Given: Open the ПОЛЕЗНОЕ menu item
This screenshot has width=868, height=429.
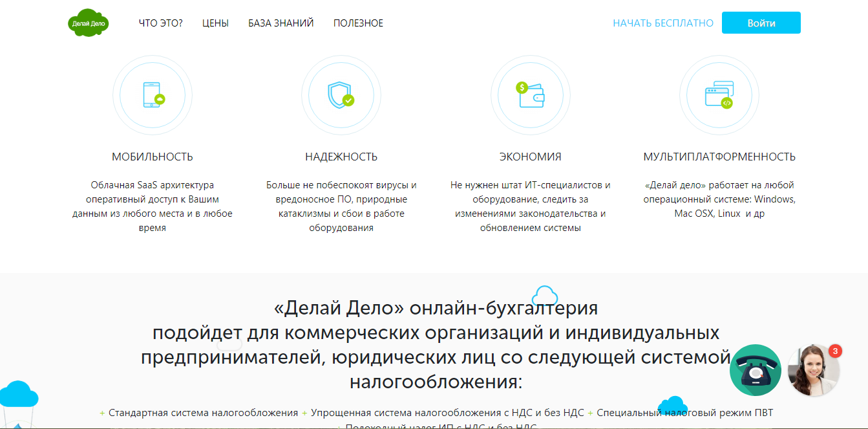Looking at the screenshot, I should (x=359, y=23).
